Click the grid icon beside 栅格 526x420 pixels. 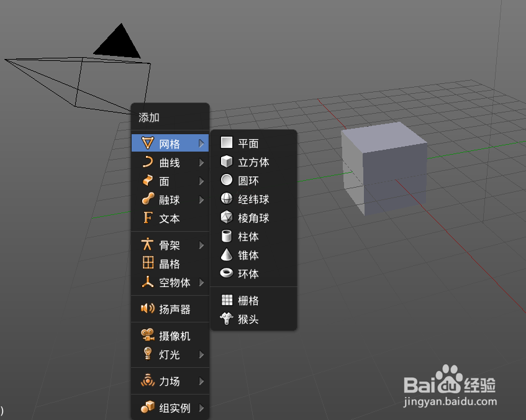click(x=227, y=299)
